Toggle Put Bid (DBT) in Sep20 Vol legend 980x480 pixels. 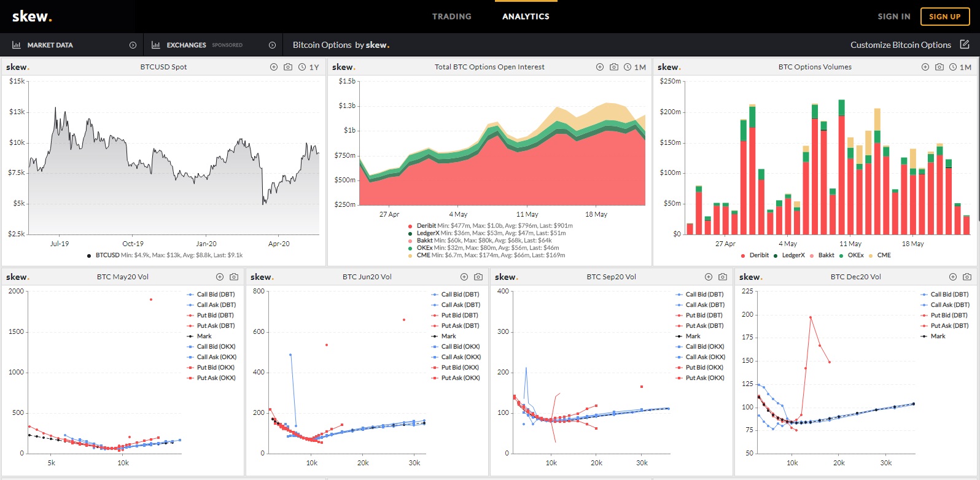pyautogui.click(x=699, y=315)
